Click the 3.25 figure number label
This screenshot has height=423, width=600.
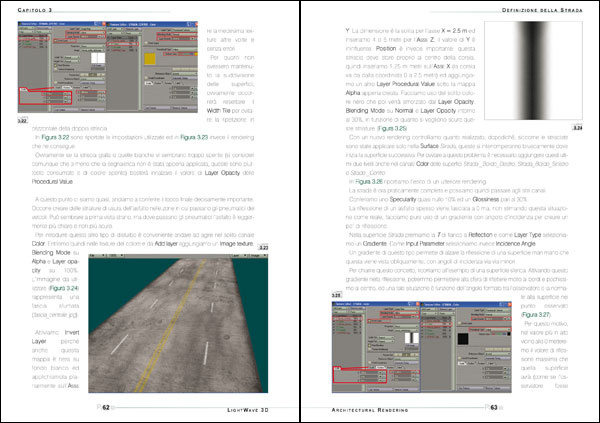coord(336,295)
